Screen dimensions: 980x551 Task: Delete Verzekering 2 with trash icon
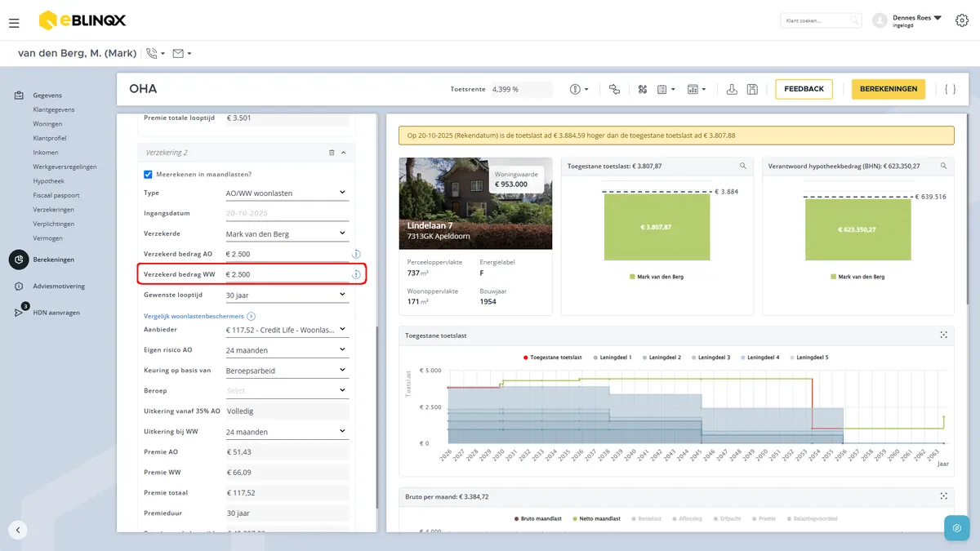click(331, 153)
